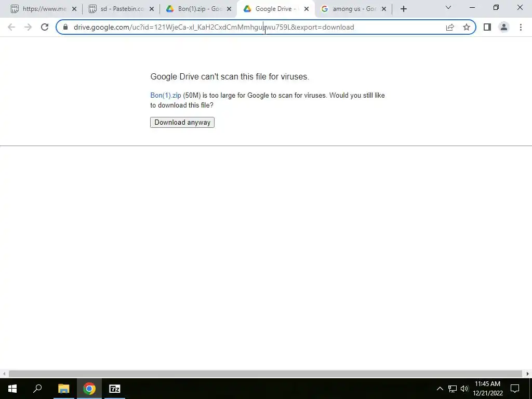532x399 pixels.
Task: Click the Chrome taskbar icon
Action: click(89, 389)
